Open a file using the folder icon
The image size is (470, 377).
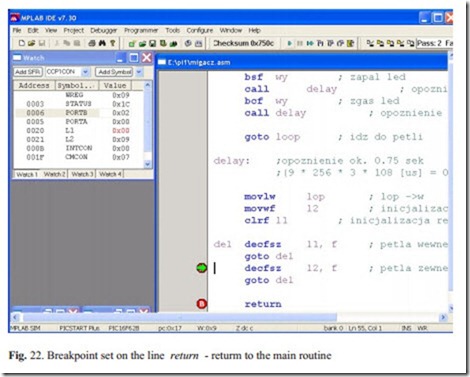point(32,43)
